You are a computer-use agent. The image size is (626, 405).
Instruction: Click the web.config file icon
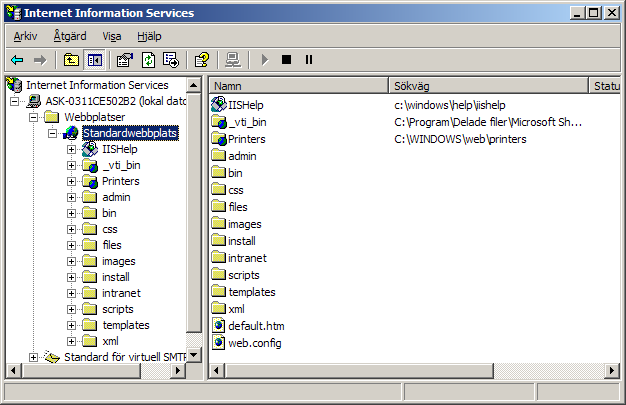point(218,343)
